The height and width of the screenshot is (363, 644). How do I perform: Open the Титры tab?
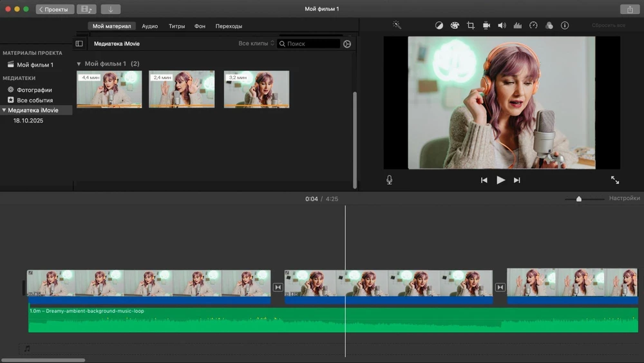[x=176, y=26]
